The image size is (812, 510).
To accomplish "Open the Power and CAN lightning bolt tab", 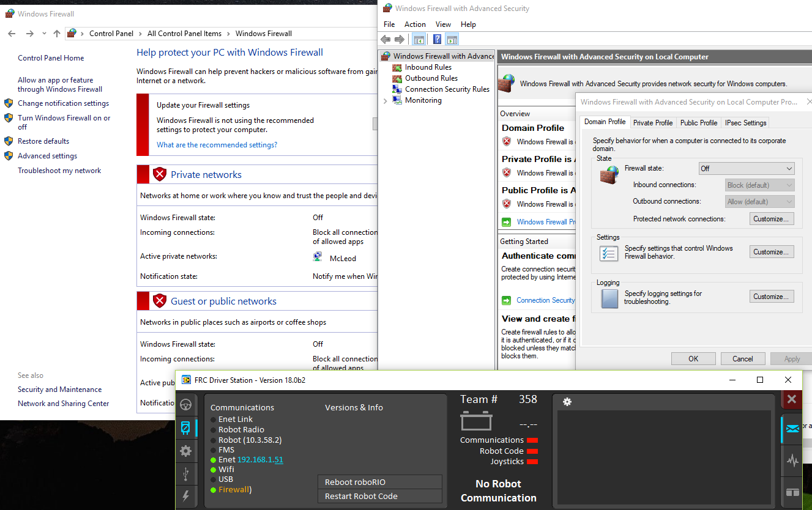I will 186,496.
